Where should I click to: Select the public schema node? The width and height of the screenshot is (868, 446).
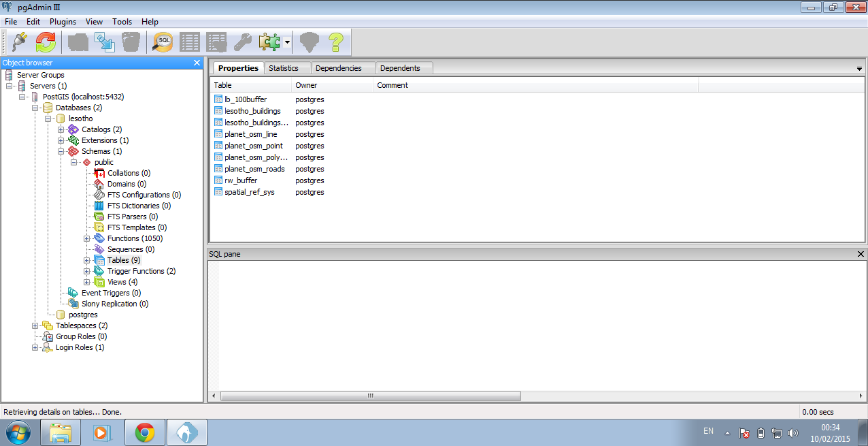tap(104, 162)
